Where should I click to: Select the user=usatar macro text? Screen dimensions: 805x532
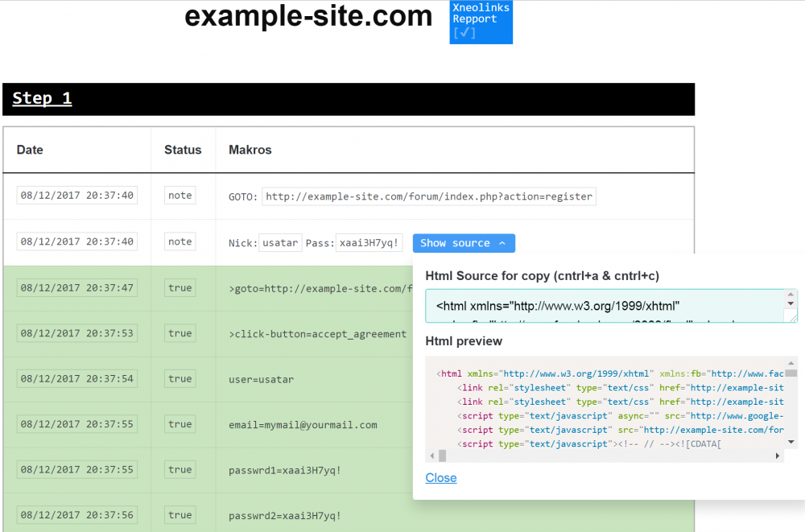[x=262, y=380]
